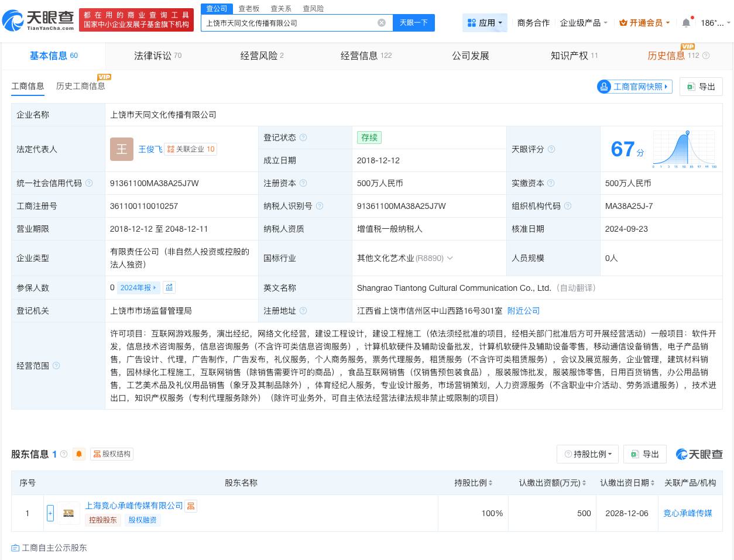Click the notification bell in the top navbar

(685, 22)
